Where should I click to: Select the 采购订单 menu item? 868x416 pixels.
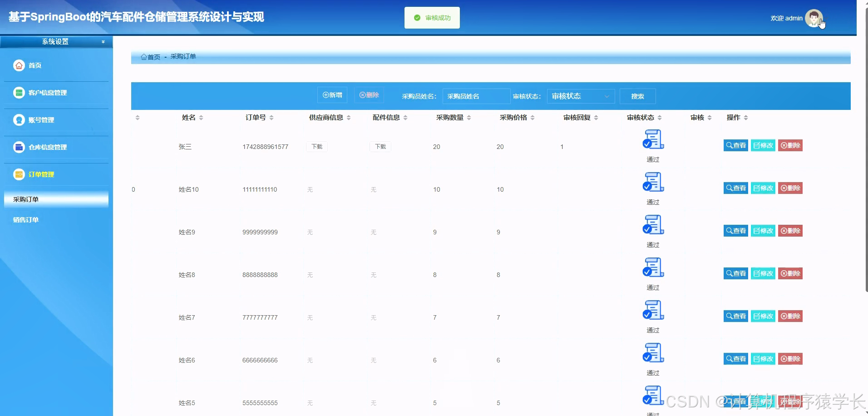25,199
